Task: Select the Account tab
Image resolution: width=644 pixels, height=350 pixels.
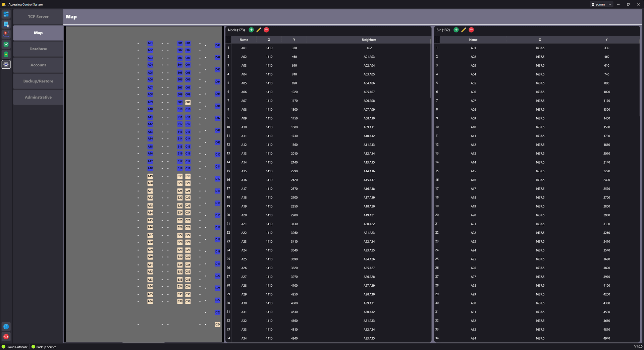Action: tap(38, 65)
